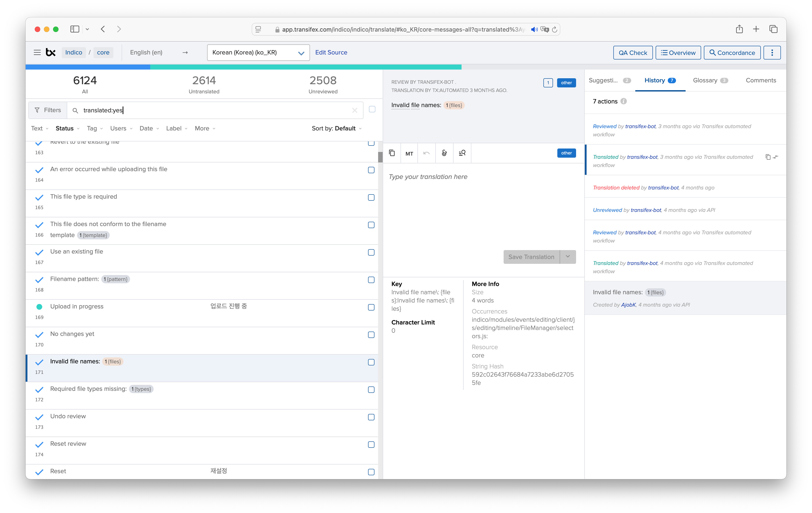This screenshot has height=513, width=812.
Task: Open the Concordance search
Action: tap(732, 53)
